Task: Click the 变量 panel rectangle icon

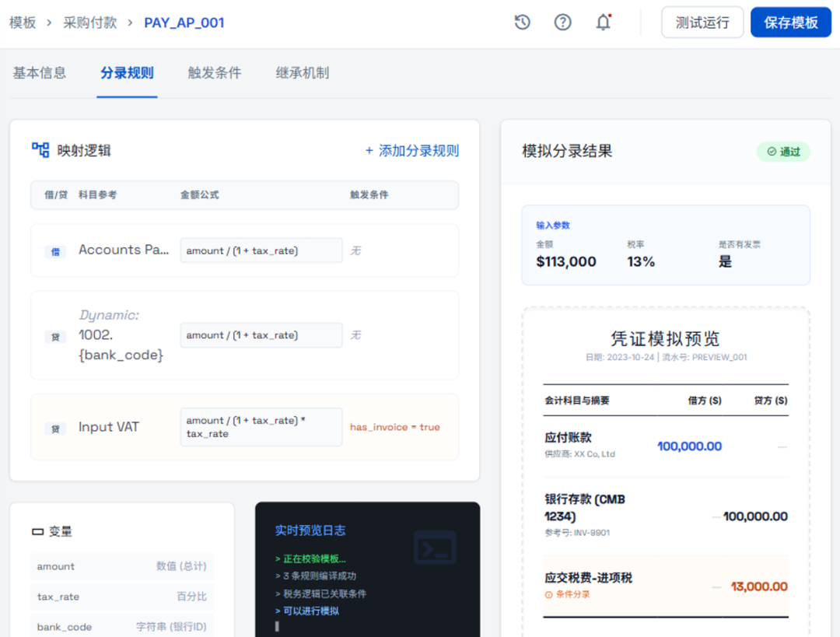Action: coord(37,531)
